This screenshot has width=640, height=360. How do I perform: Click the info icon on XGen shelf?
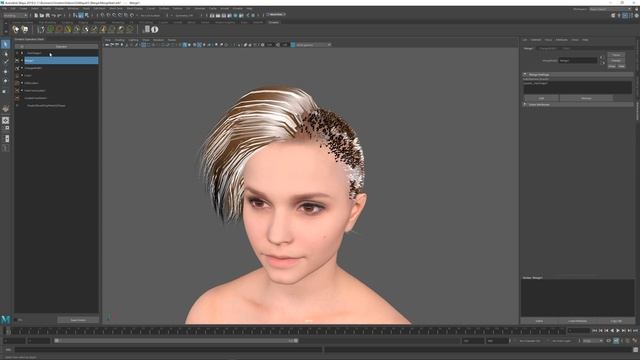155,29
